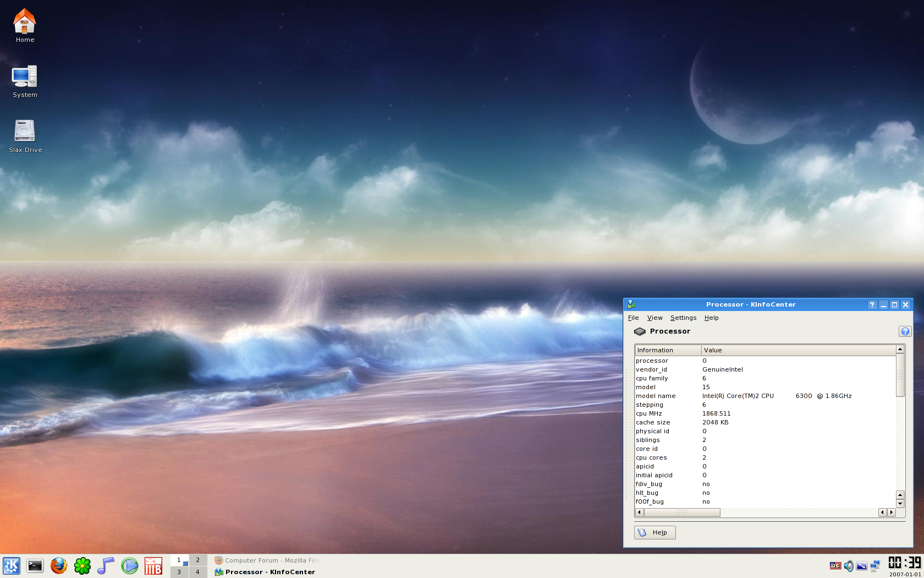
Task: Click the KInfoCenter title bar window icon
Action: point(631,304)
